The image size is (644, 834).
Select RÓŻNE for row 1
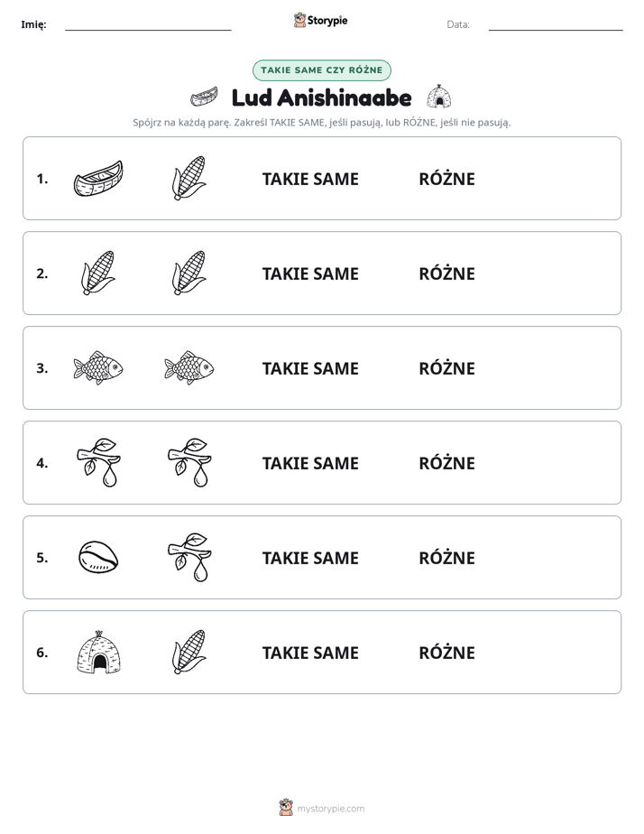pyautogui.click(x=446, y=180)
